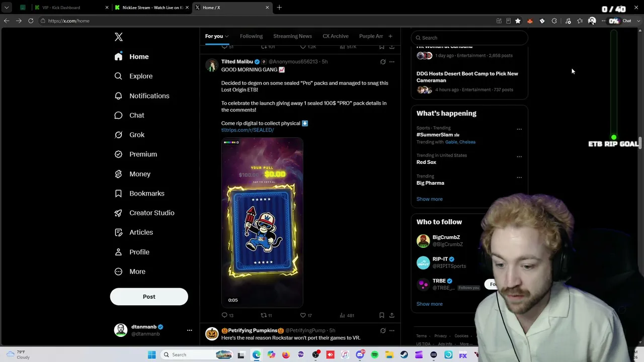Open more options on Petrifying Pumpkins post
This screenshot has height=362, width=644.
(392, 330)
